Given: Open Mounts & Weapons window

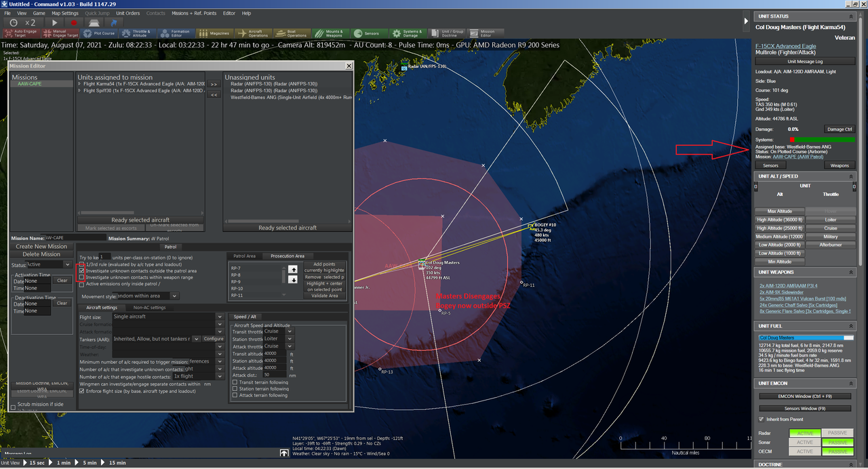Looking at the screenshot, I should pyautogui.click(x=330, y=33).
